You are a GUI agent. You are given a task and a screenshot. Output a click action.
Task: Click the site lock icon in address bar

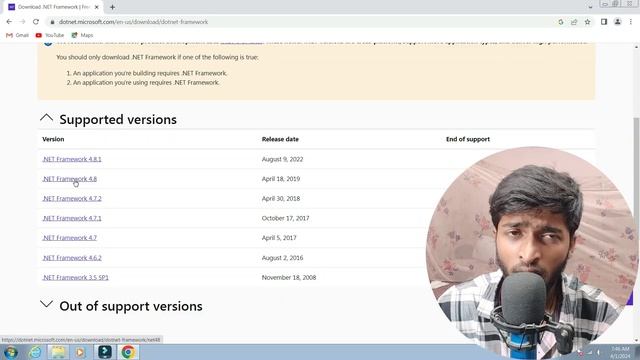pos(52,22)
